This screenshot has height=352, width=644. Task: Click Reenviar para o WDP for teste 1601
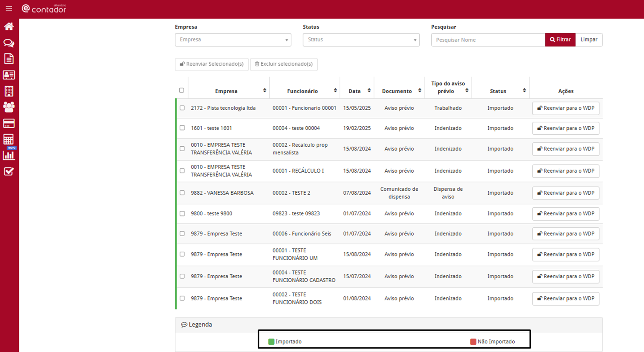click(x=565, y=128)
